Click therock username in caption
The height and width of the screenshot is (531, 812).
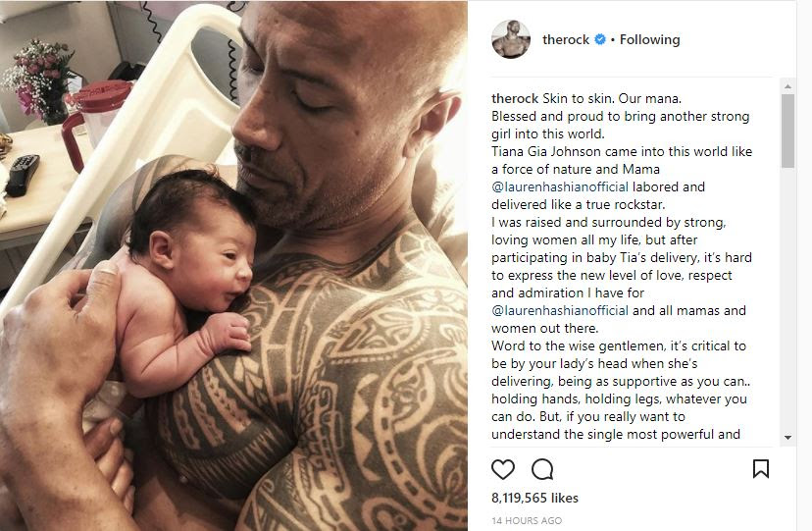pos(515,98)
